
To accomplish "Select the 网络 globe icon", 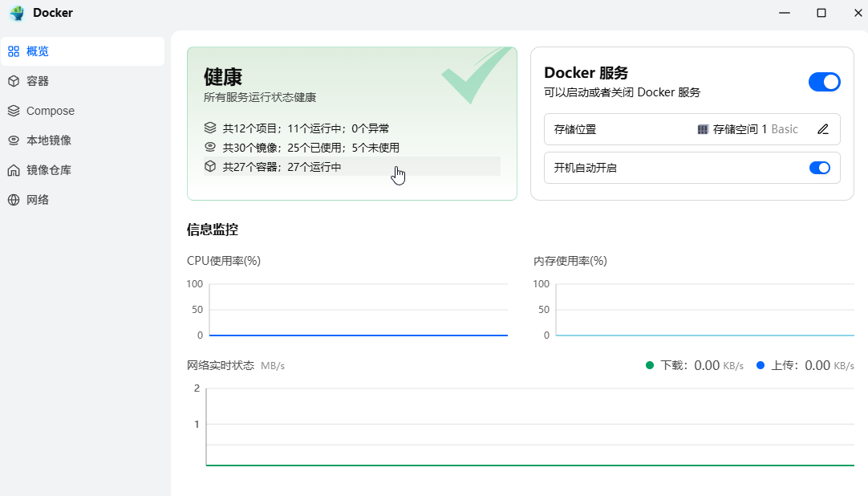I will pos(17,199).
